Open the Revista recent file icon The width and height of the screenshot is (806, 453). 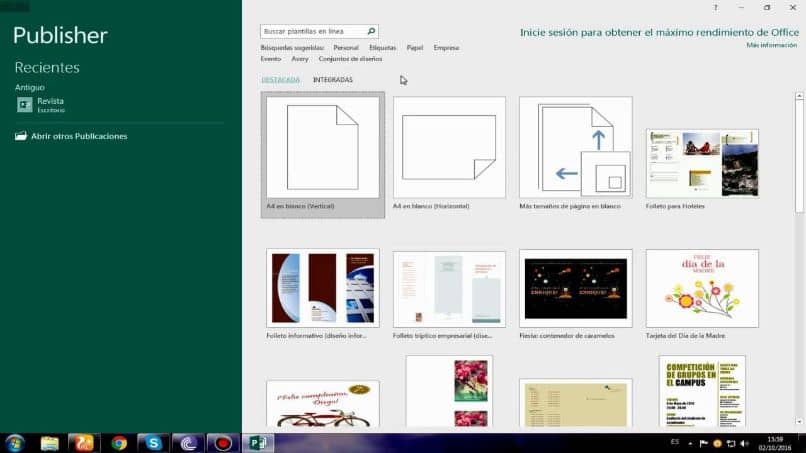point(24,104)
